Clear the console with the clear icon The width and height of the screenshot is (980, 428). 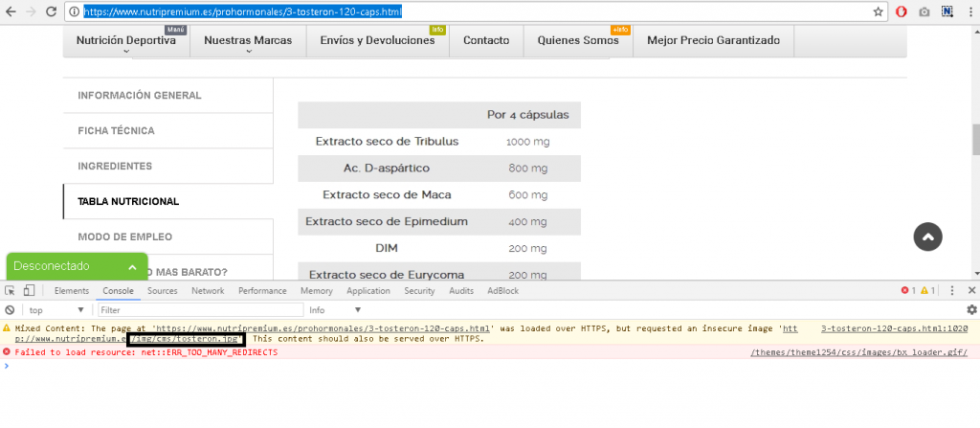(10, 309)
